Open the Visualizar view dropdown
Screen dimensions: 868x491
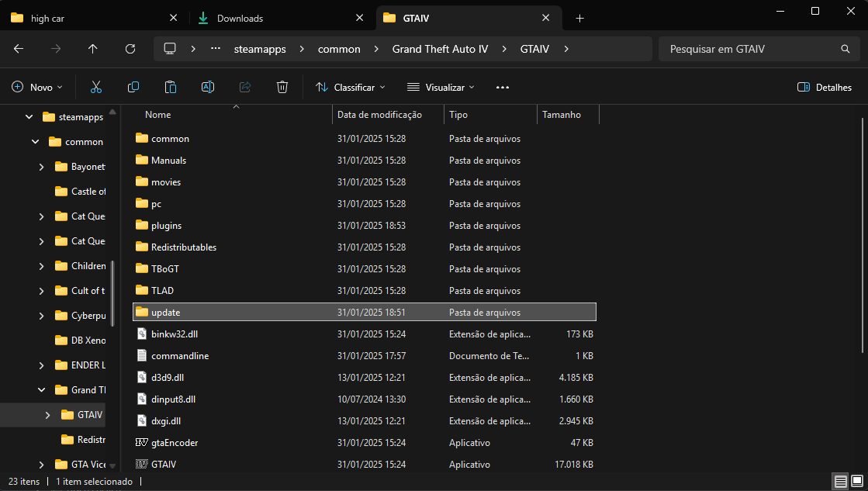tap(441, 88)
